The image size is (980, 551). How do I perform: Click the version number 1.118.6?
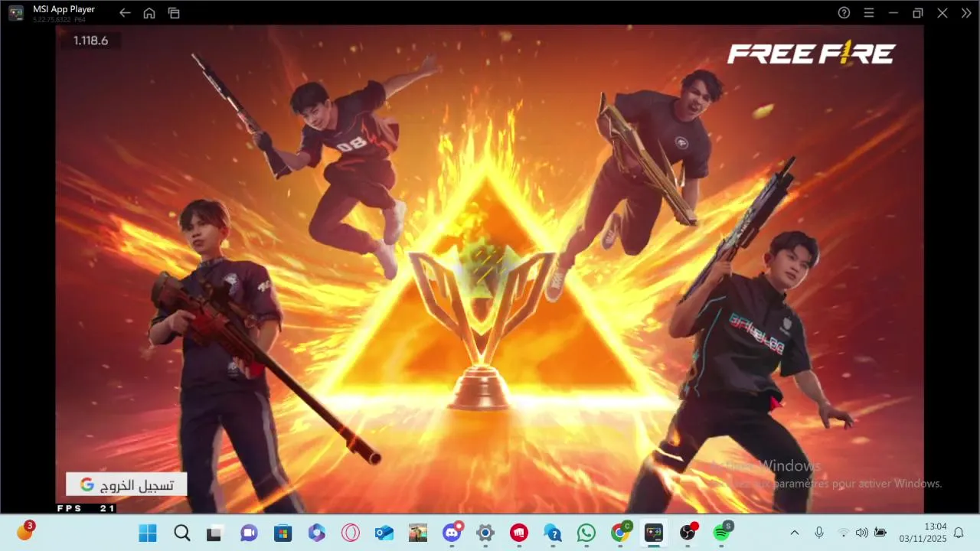coord(90,41)
